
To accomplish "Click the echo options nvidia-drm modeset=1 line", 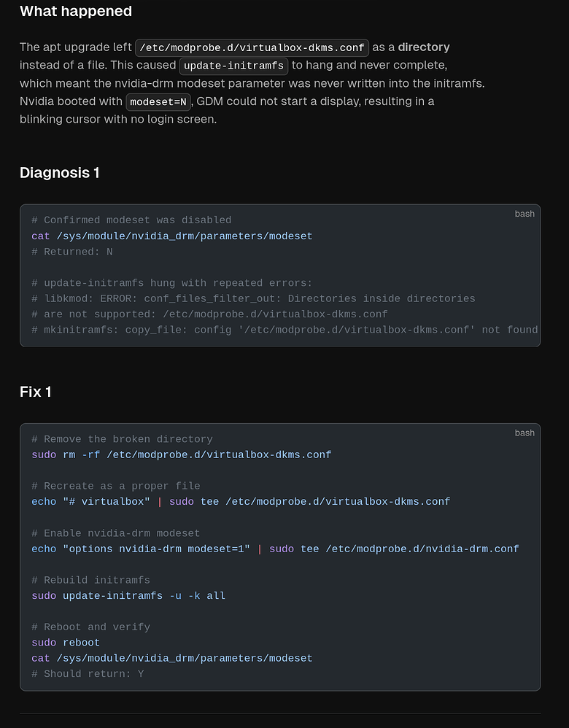I will coord(275,549).
